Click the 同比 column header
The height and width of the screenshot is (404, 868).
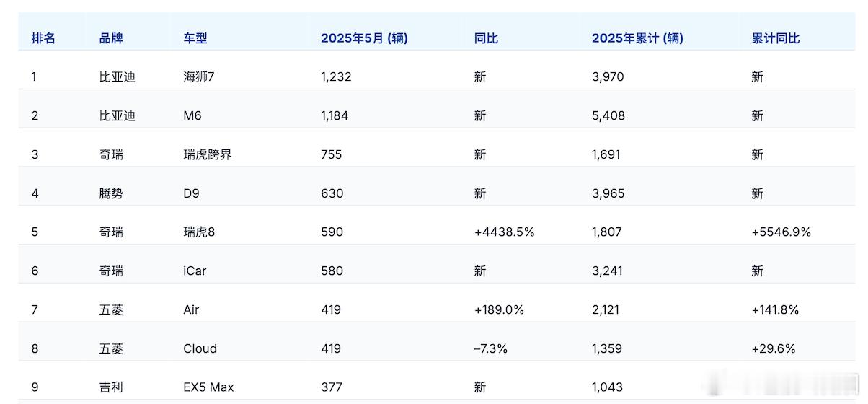click(x=486, y=38)
